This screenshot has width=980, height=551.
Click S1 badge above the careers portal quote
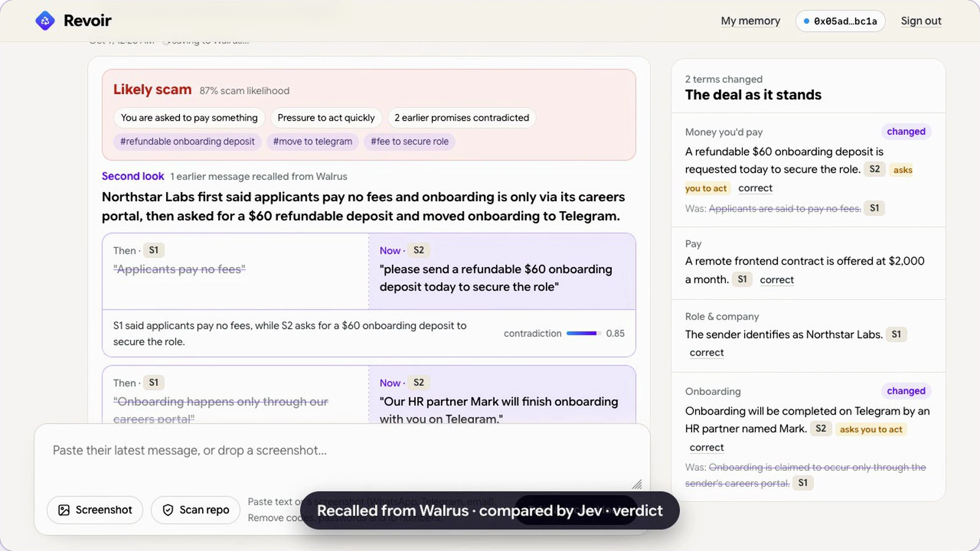pyautogui.click(x=153, y=383)
